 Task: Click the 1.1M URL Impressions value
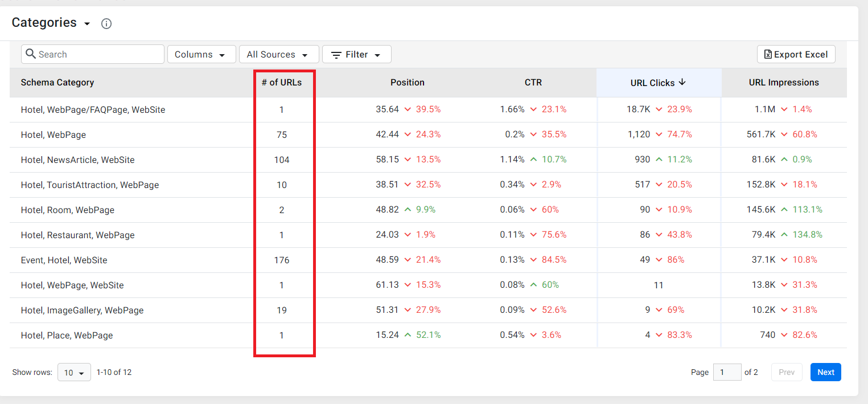[x=764, y=109]
